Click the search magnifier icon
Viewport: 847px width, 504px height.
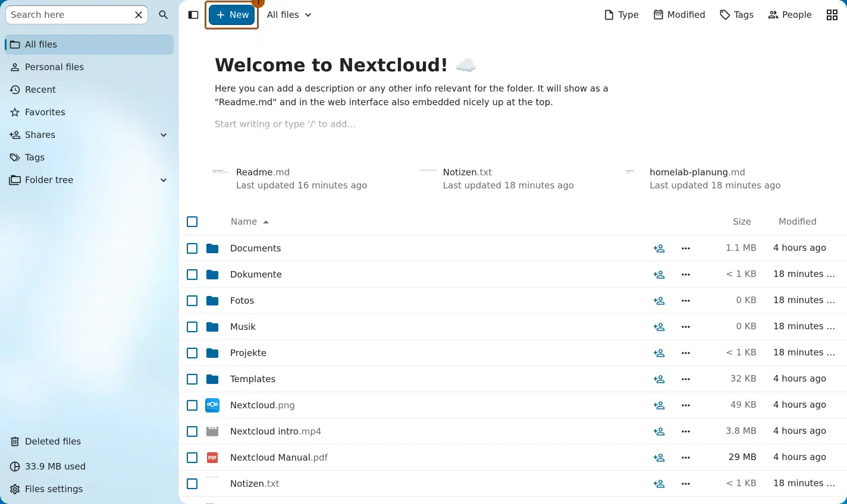164,15
